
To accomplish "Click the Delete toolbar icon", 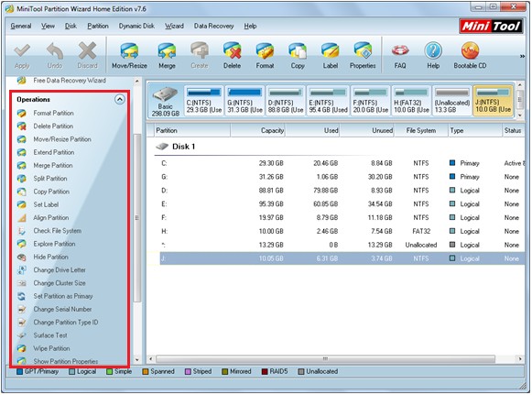I will [x=232, y=51].
